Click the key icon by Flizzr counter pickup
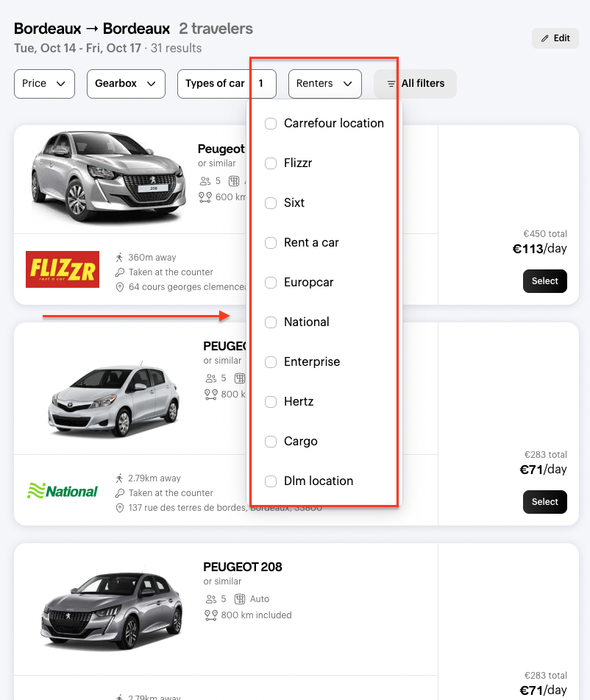 [x=120, y=272]
